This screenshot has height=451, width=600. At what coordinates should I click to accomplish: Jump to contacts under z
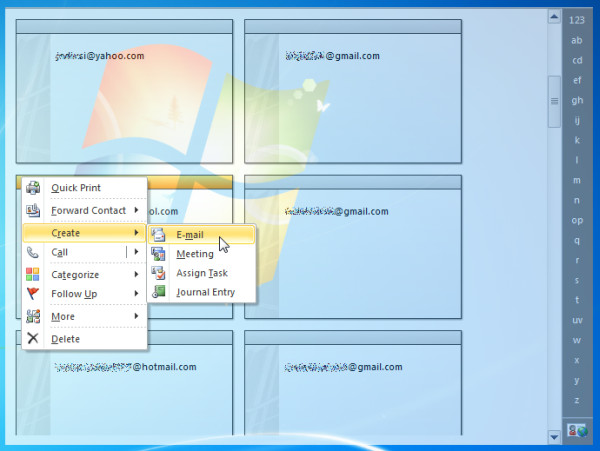(x=577, y=400)
